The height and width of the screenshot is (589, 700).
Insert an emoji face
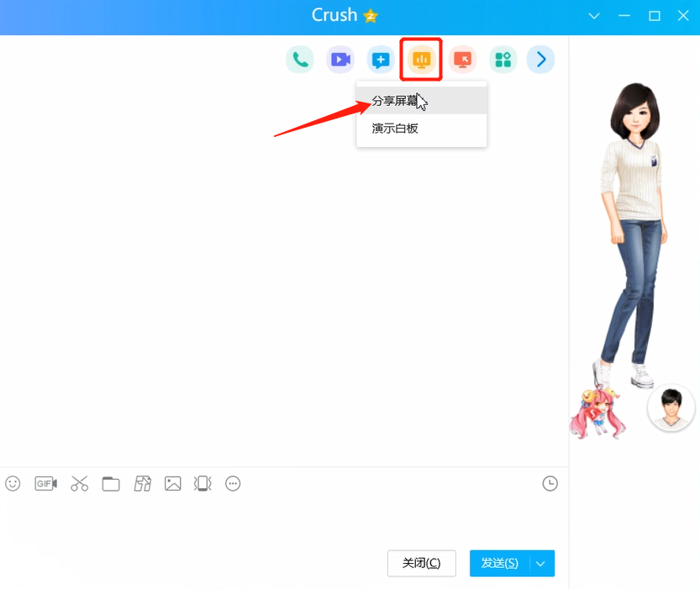click(12, 483)
